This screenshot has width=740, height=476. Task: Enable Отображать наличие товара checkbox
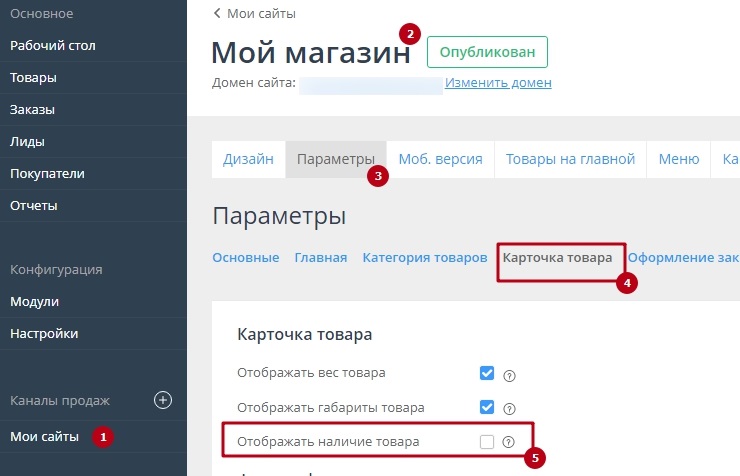[487, 442]
